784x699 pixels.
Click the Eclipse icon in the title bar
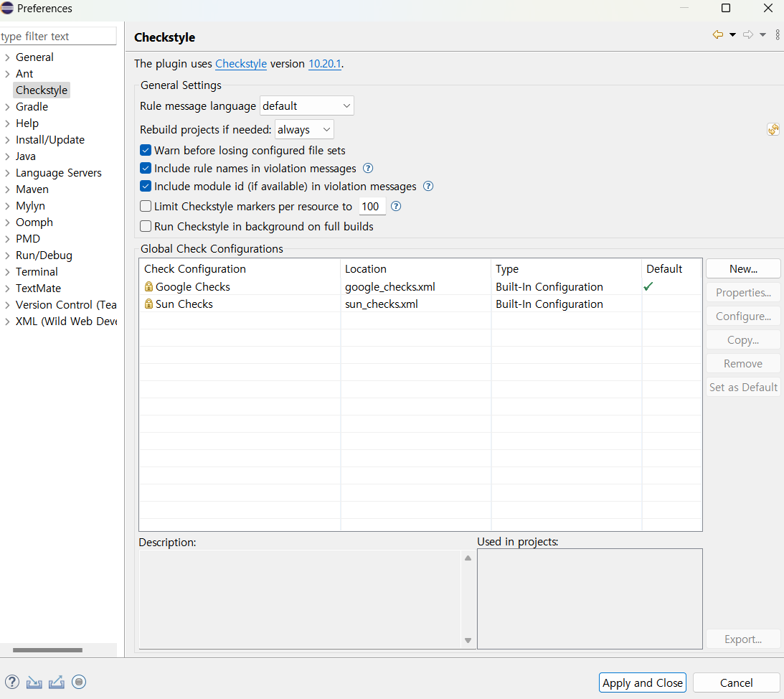point(7,8)
